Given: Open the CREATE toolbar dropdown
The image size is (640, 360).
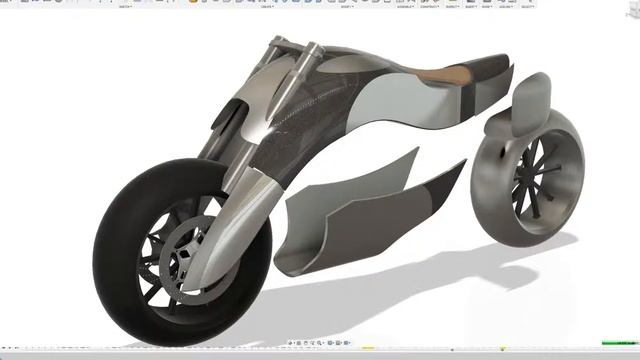Looking at the screenshot, I should coord(267,7).
